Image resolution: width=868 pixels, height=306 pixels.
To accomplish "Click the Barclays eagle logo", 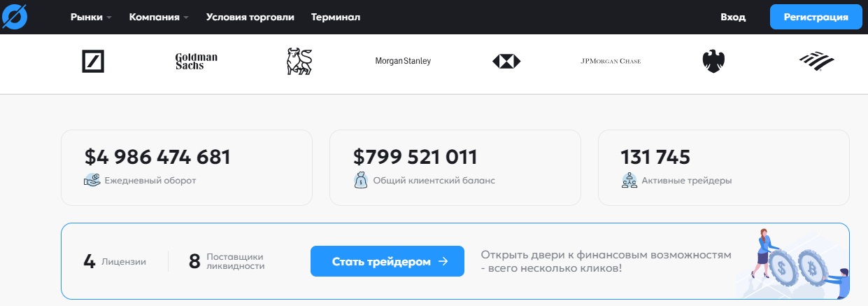I will [x=713, y=62].
